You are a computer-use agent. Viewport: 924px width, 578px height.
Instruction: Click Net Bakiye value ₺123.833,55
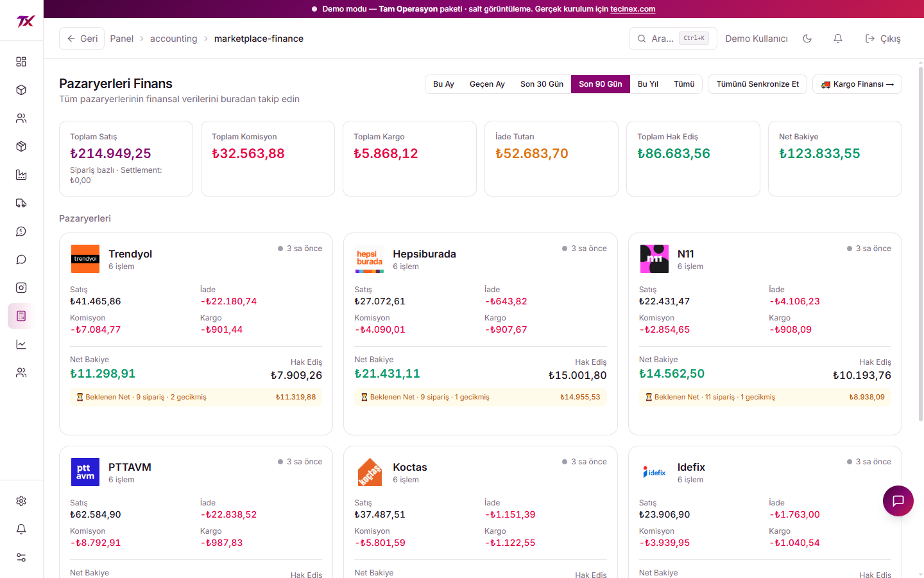click(x=819, y=153)
